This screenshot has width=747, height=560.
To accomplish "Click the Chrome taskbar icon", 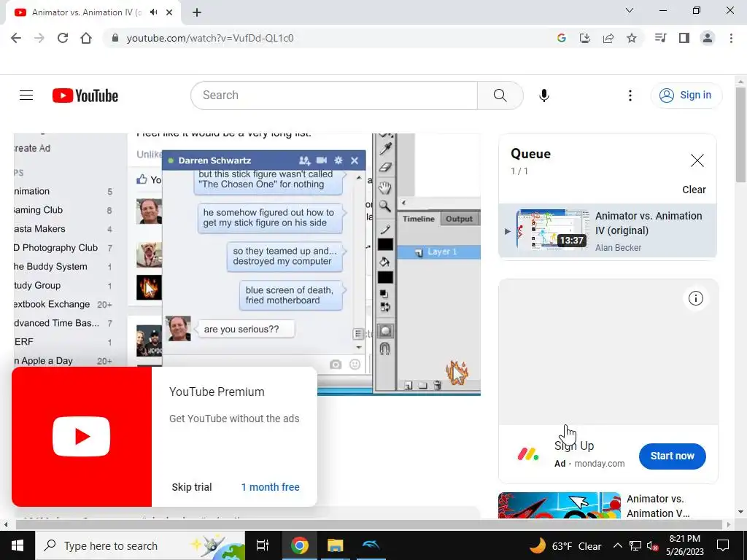I will pos(300,545).
